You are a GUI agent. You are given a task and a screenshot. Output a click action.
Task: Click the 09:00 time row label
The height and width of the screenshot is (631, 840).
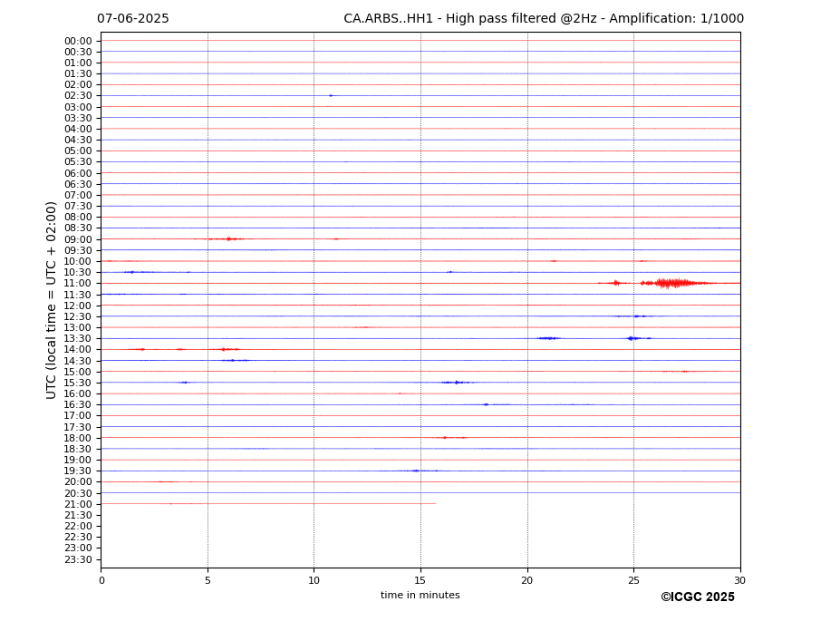[78, 239]
